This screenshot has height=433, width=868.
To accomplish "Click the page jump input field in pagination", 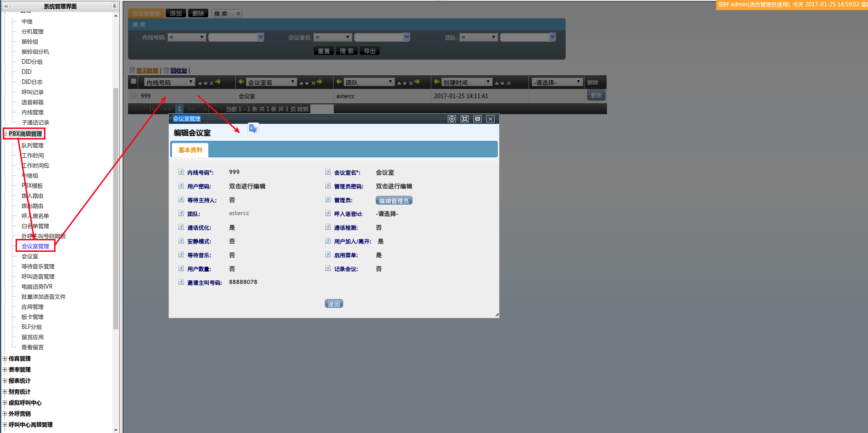I will click(x=322, y=109).
